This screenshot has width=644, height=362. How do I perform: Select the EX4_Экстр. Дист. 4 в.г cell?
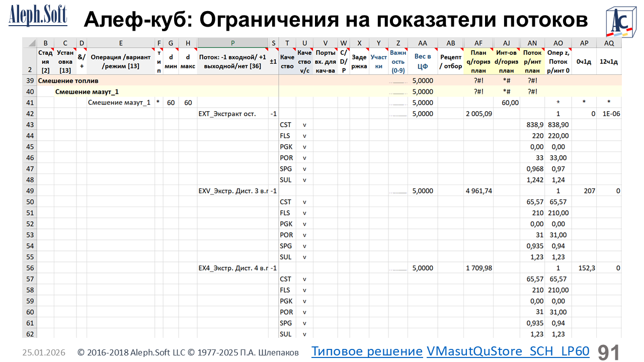click(234, 268)
